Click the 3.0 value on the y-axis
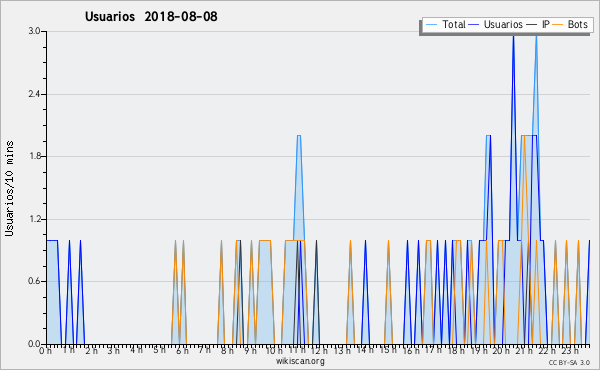 click(x=34, y=31)
